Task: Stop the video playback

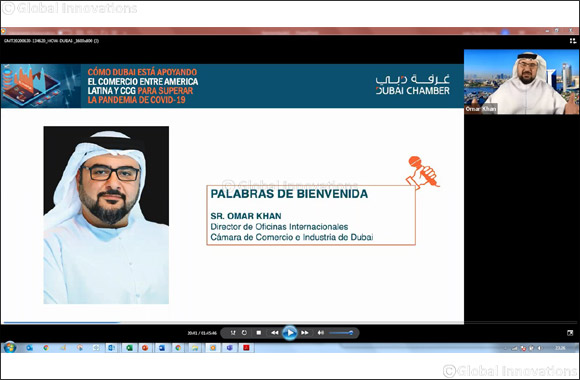Action: [x=259, y=333]
